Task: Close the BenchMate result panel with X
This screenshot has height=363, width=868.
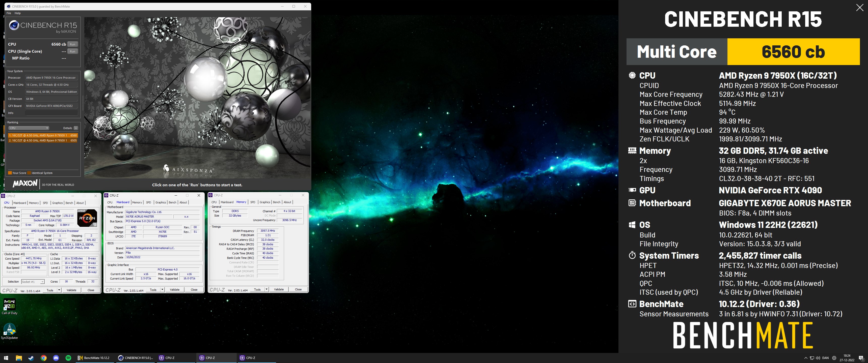Action: coord(860,8)
